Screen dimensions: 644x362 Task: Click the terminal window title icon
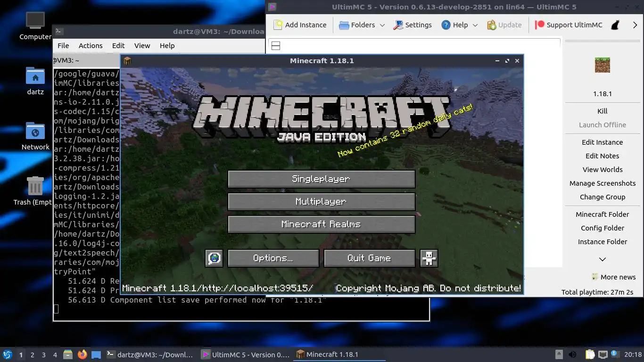[59, 32]
